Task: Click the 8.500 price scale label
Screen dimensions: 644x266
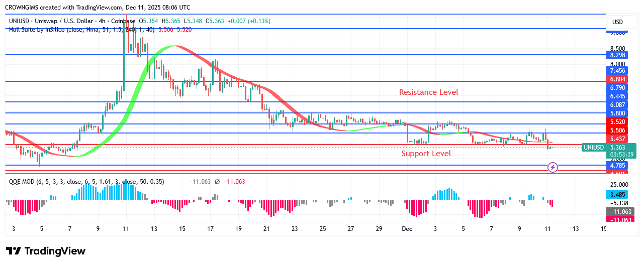Action: point(617,49)
